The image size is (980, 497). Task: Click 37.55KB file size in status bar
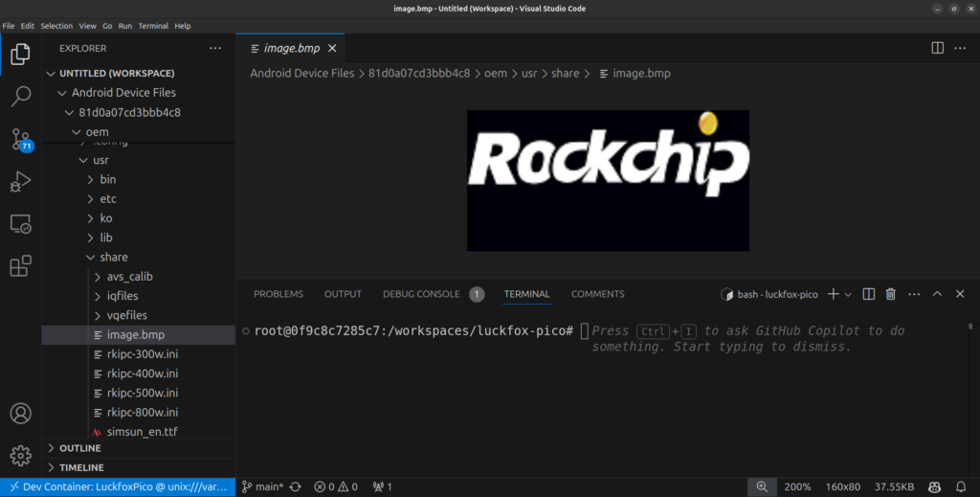click(894, 486)
